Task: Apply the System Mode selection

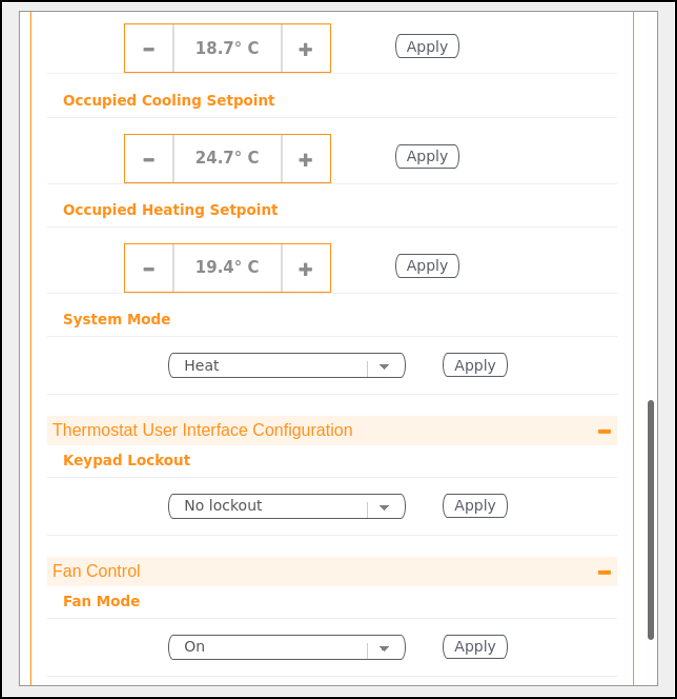Action: (x=475, y=365)
